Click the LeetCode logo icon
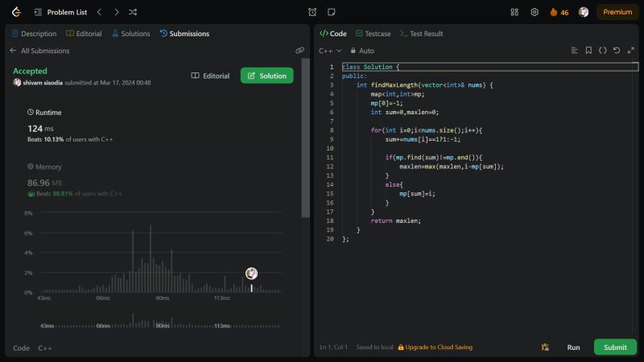This screenshot has height=362, width=644. click(16, 12)
